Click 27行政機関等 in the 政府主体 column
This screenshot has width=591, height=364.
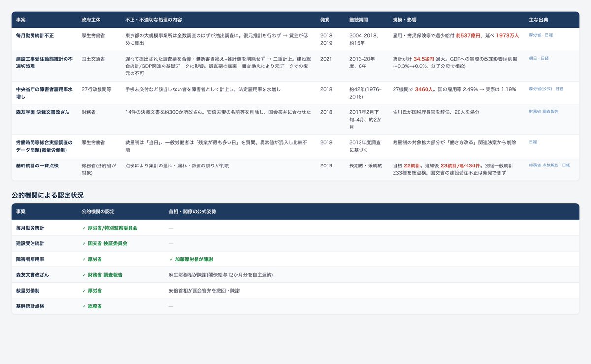(96, 89)
